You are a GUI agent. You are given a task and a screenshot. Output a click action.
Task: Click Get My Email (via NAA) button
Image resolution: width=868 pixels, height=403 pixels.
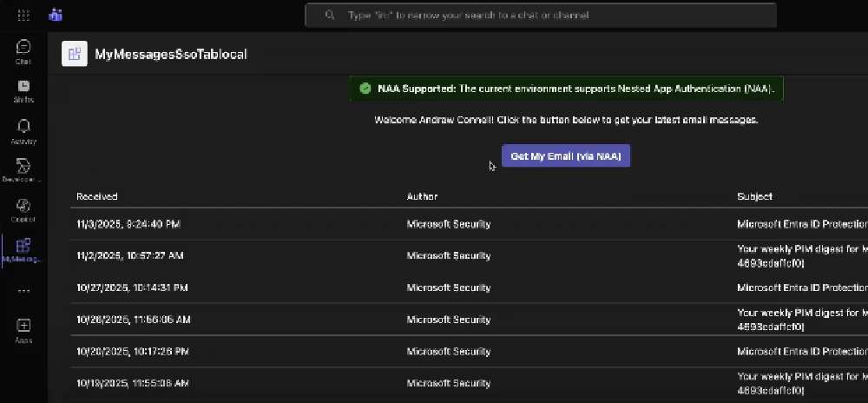[x=566, y=156]
